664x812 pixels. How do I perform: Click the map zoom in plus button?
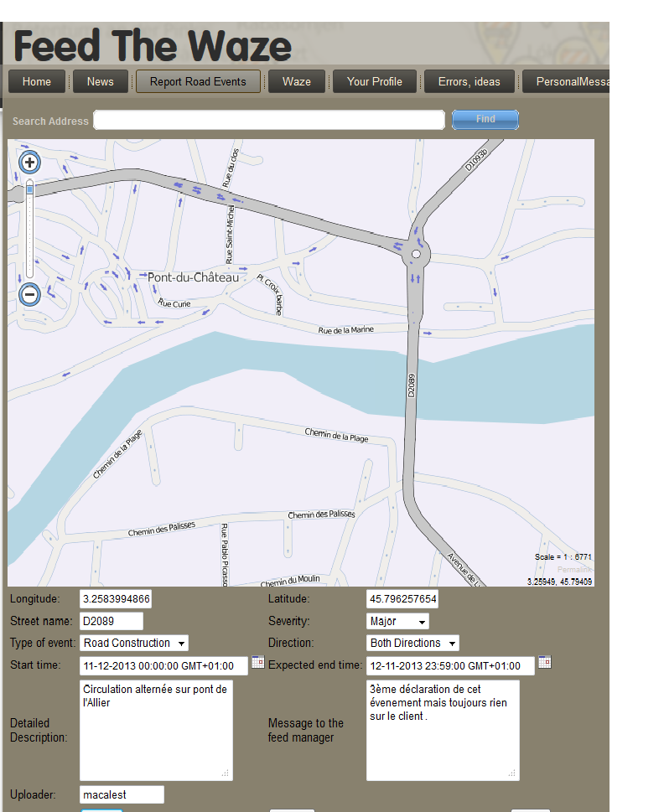(29, 163)
